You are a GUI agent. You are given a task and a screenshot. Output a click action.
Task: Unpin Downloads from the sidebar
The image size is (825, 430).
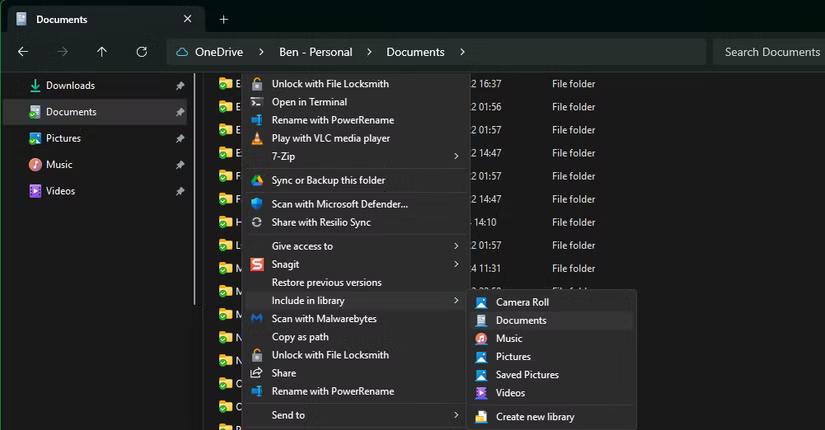[180, 86]
